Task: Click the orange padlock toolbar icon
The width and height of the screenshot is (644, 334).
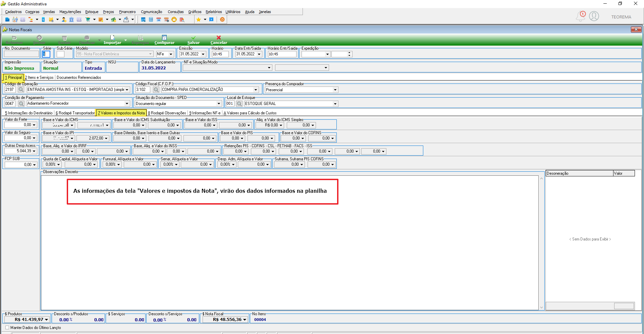Action: pos(174,20)
